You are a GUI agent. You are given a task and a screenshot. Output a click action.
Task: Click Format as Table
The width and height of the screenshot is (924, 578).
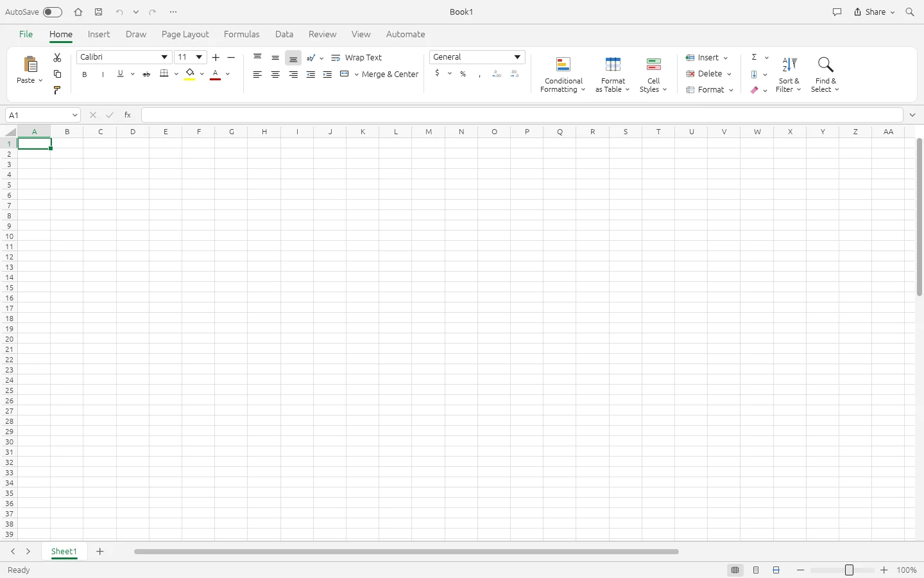[x=613, y=75]
